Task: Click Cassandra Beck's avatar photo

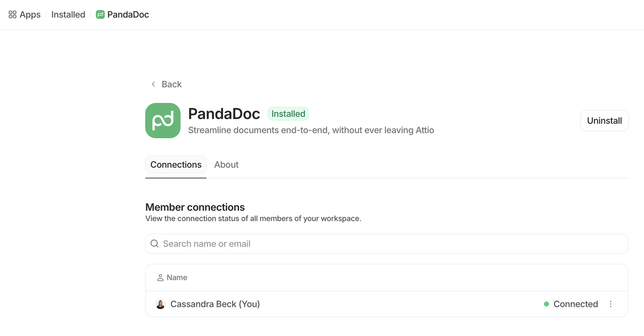Action: [160, 304]
